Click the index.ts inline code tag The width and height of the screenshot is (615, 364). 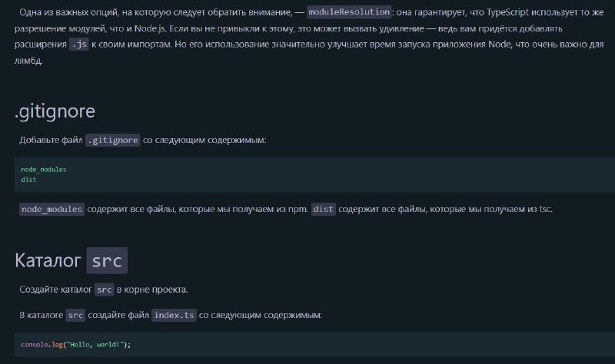(175, 315)
